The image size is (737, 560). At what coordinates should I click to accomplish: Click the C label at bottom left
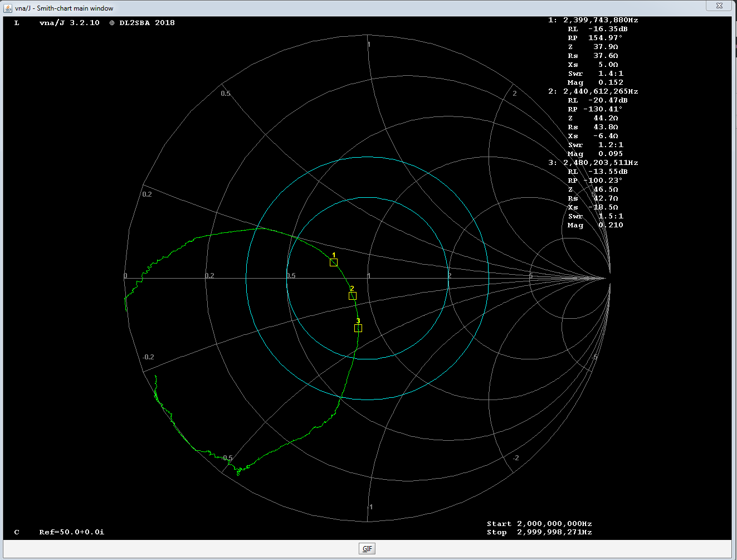coord(17,532)
